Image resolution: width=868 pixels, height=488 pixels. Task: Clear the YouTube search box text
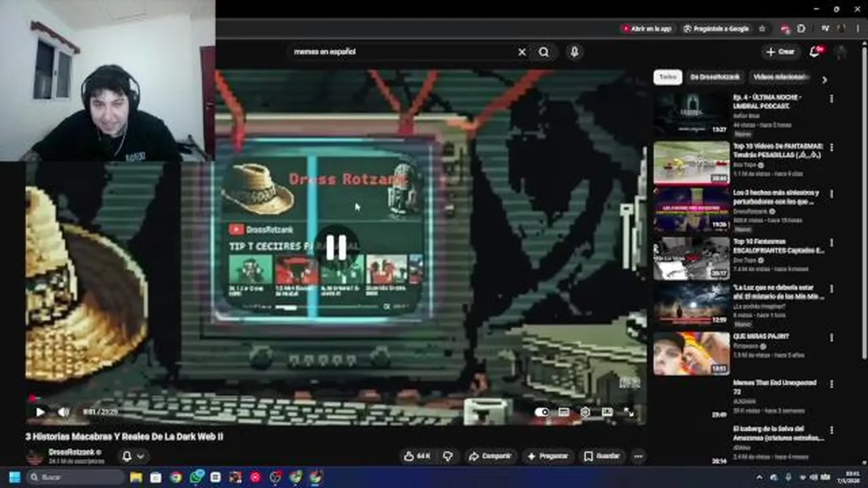click(522, 52)
